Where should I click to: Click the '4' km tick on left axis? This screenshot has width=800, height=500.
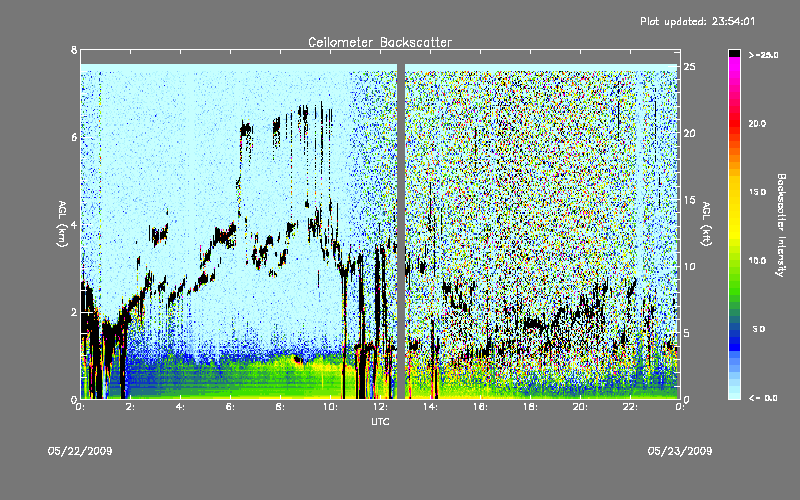click(74, 225)
